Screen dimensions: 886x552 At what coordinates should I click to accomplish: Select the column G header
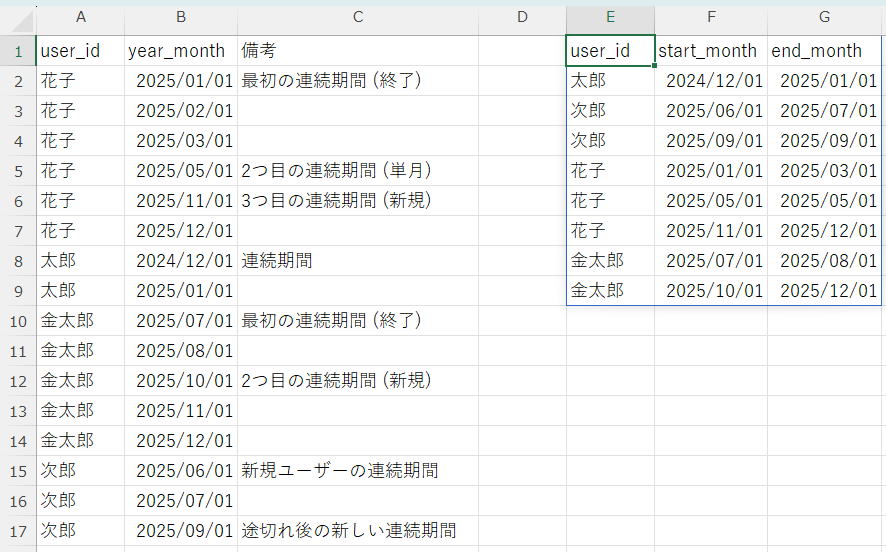coord(824,18)
